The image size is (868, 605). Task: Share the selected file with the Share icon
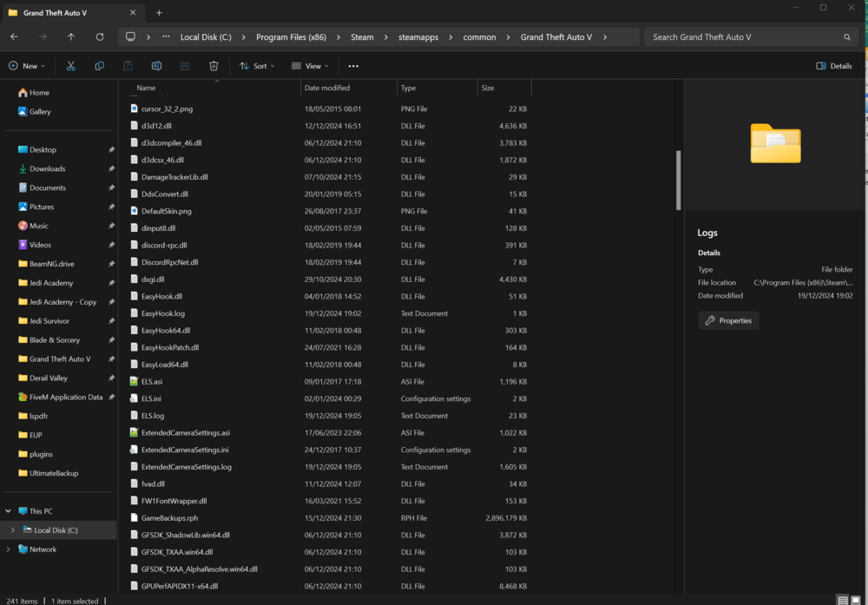184,65
